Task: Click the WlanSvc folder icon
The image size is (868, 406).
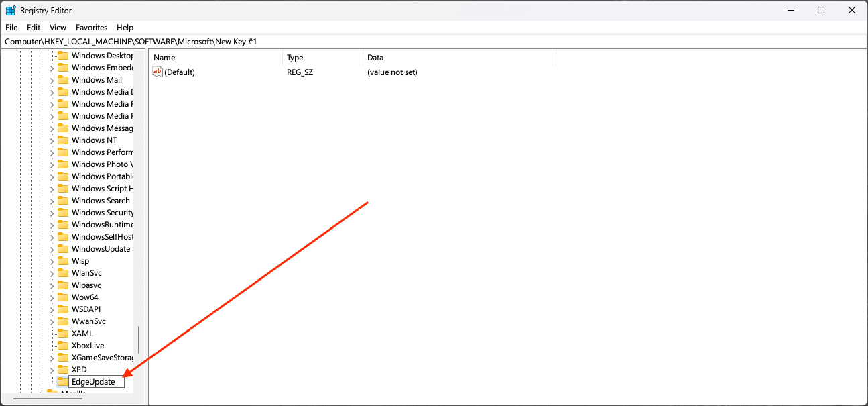Action: pyautogui.click(x=63, y=273)
